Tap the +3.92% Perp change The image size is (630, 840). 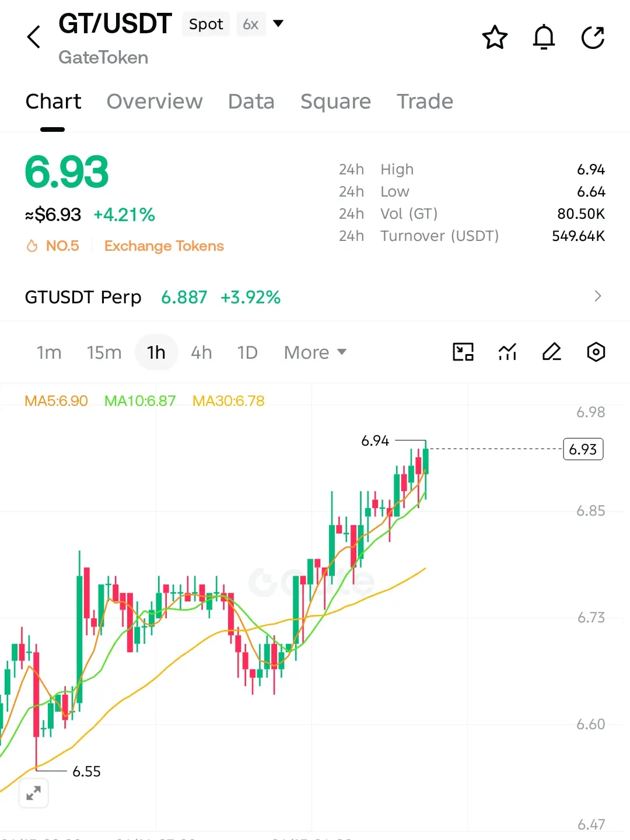tap(250, 297)
